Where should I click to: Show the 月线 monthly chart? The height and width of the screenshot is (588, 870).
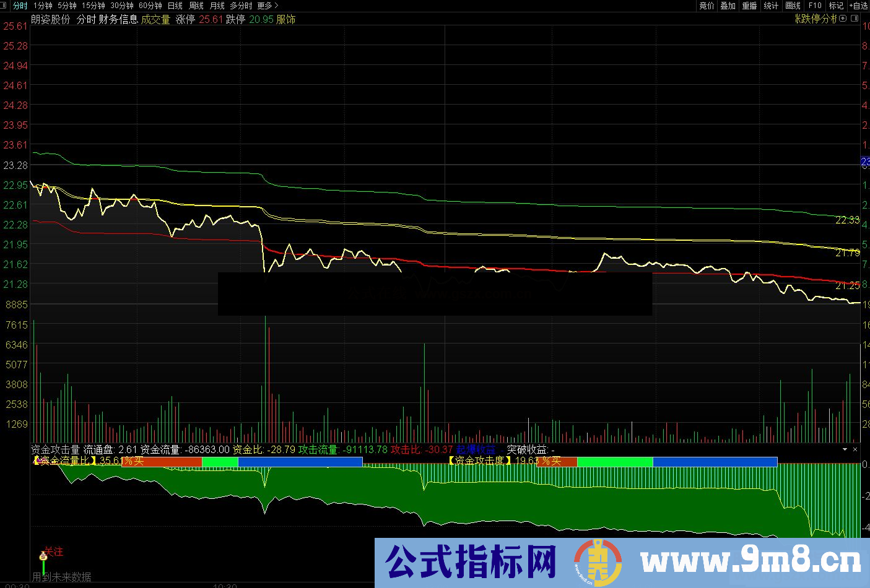coord(217,6)
